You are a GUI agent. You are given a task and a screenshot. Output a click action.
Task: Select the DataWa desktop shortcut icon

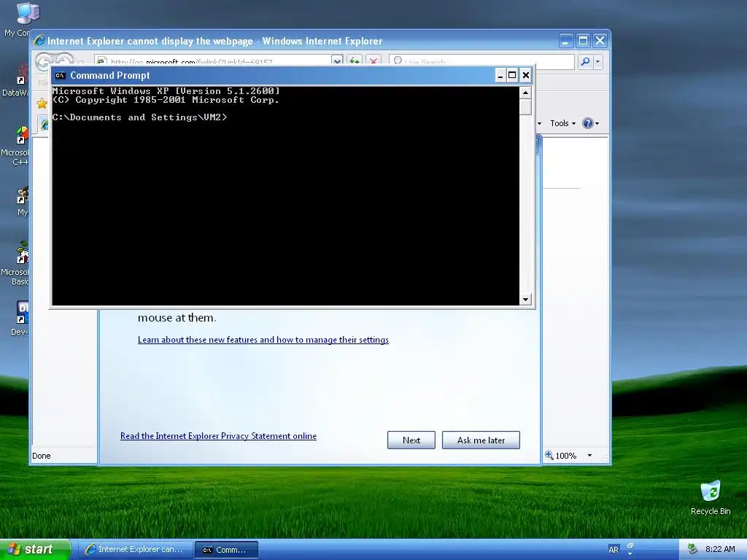pos(22,75)
